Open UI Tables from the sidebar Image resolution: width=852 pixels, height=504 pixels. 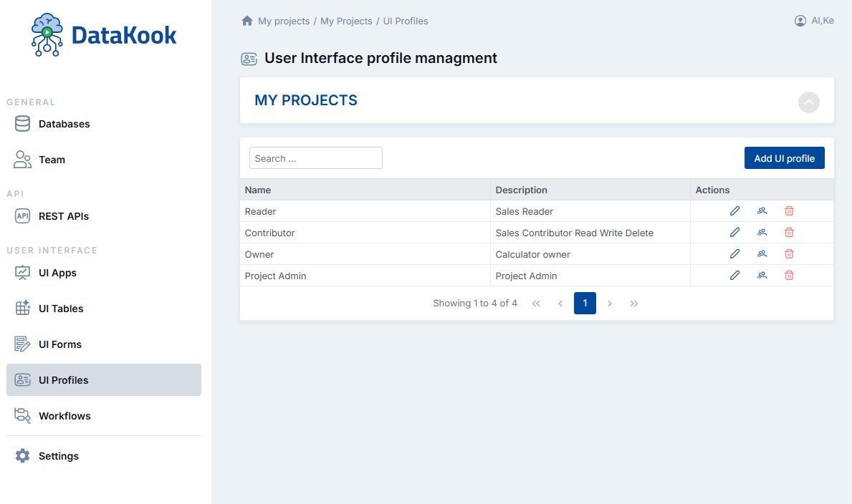click(21, 308)
